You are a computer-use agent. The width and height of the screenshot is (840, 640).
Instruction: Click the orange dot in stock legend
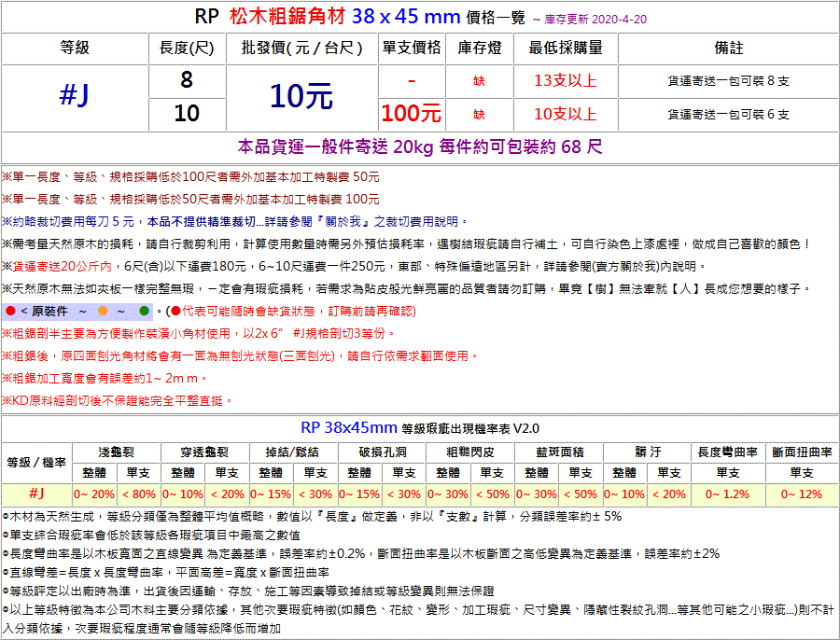[103, 312]
